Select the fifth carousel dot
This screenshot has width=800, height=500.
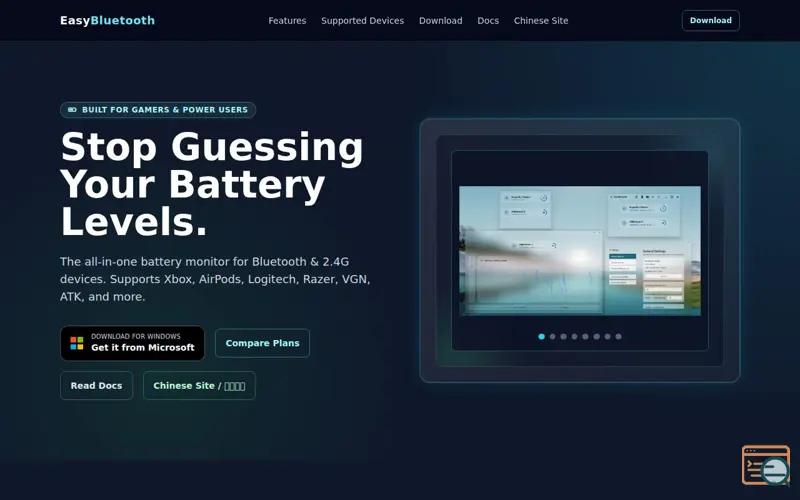585,336
